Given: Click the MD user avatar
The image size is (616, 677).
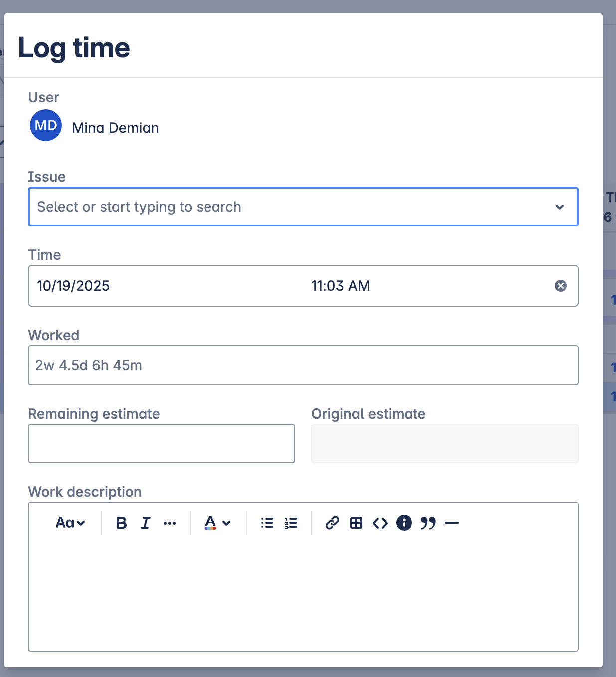Looking at the screenshot, I should pos(46,125).
